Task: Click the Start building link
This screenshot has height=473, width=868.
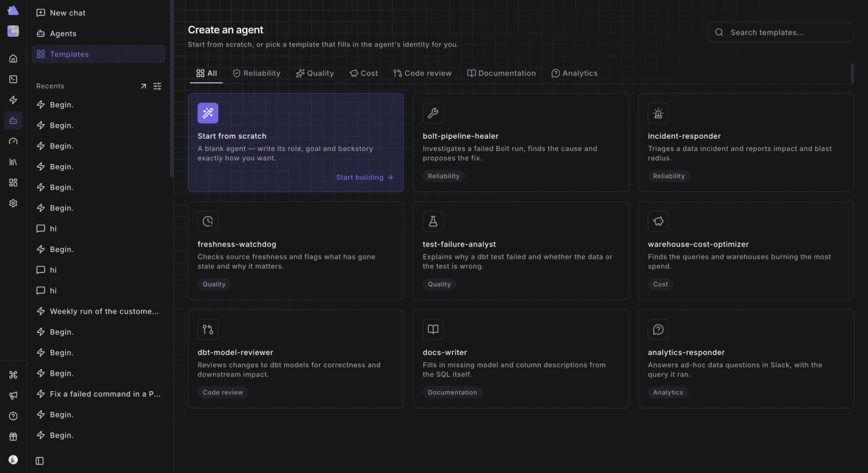Action: click(364, 177)
